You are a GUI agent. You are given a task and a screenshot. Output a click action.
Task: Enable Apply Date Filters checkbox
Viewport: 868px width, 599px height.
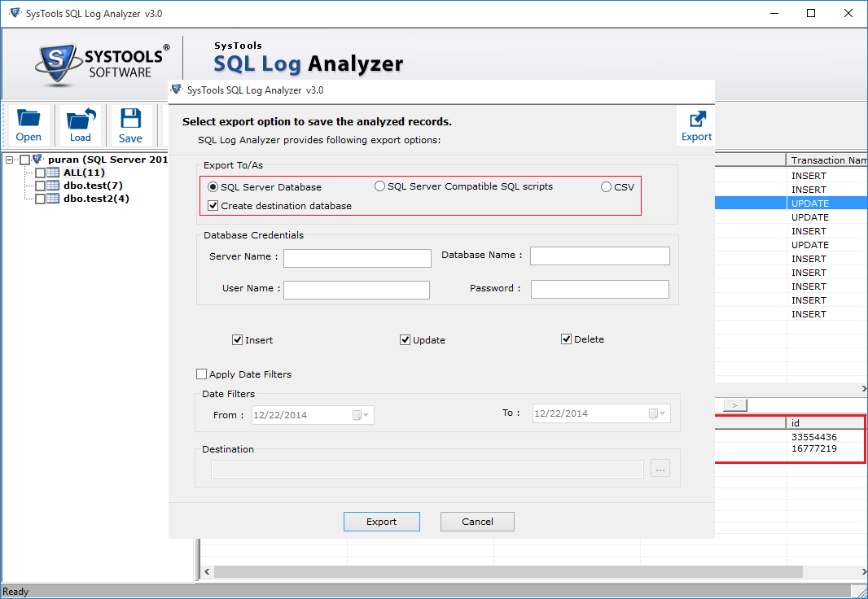tap(201, 374)
